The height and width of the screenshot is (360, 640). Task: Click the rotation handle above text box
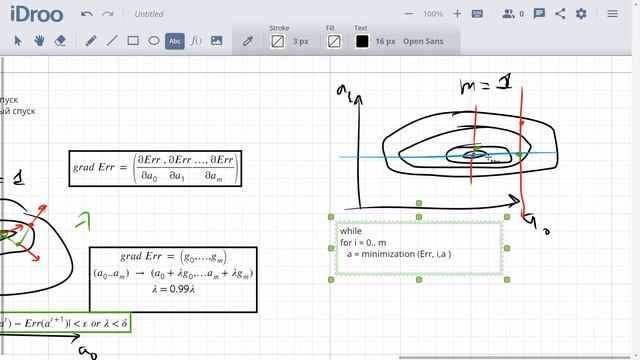[419, 203]
